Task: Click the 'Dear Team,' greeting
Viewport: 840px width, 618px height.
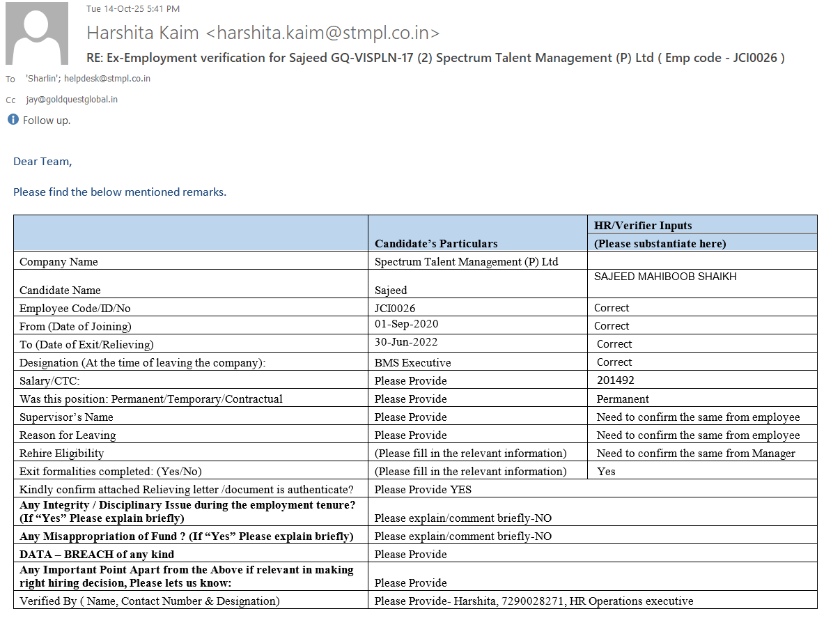Action: 42,162
